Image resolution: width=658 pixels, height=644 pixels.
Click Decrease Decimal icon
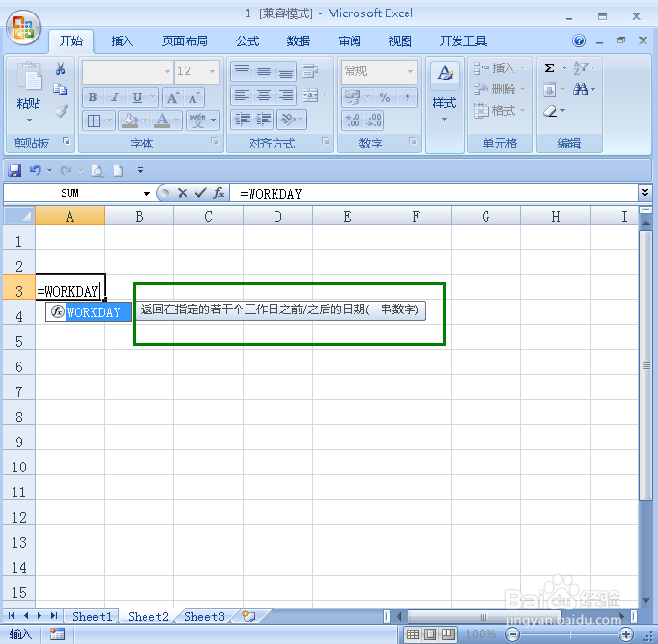374,121
